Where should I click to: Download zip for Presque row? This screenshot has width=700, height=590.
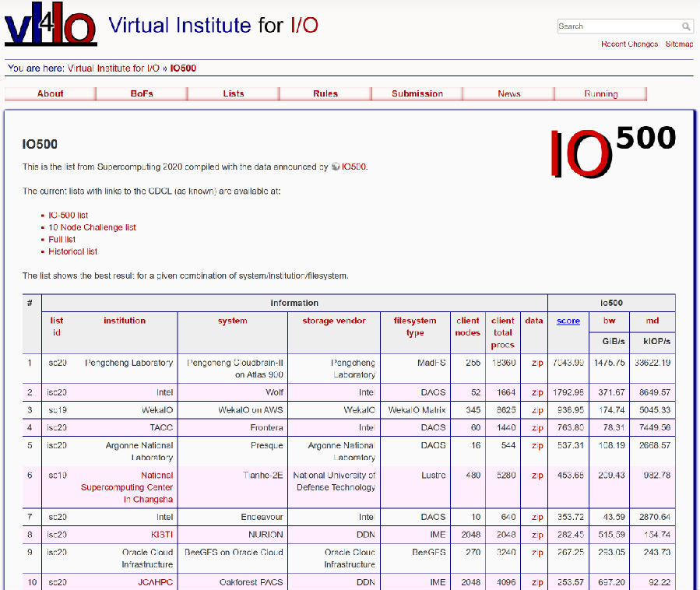537,445
